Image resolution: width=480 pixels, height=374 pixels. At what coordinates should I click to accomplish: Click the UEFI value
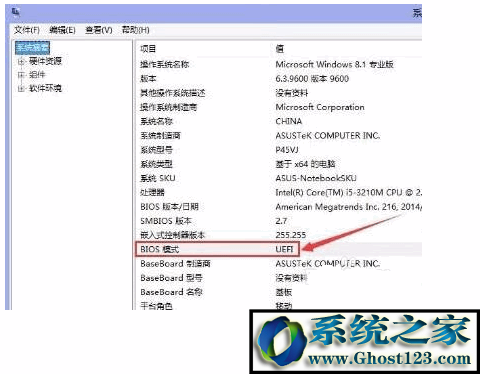click(x=284, y=249)
